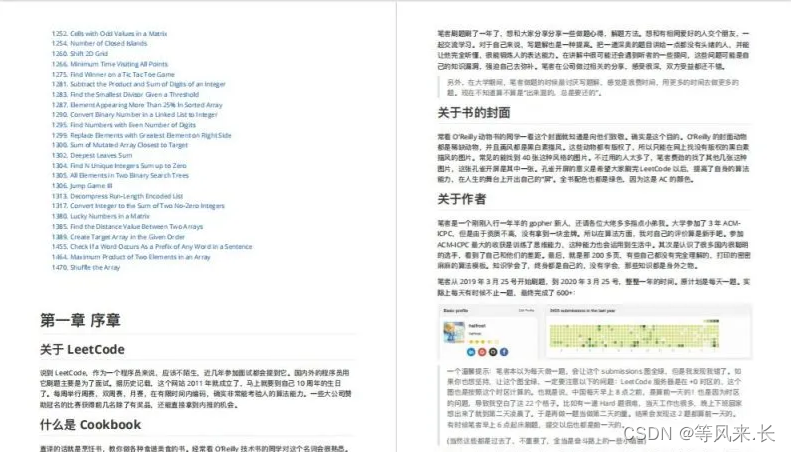Click the heading 关于作者
This screenshot has width=791, height=452.
coord(462,199)
